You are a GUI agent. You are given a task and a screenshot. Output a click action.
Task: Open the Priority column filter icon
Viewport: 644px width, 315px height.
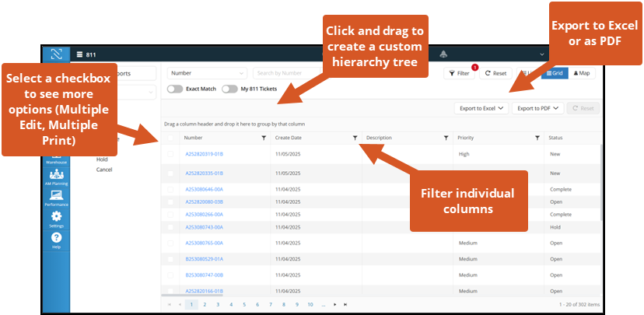[537, 138]
